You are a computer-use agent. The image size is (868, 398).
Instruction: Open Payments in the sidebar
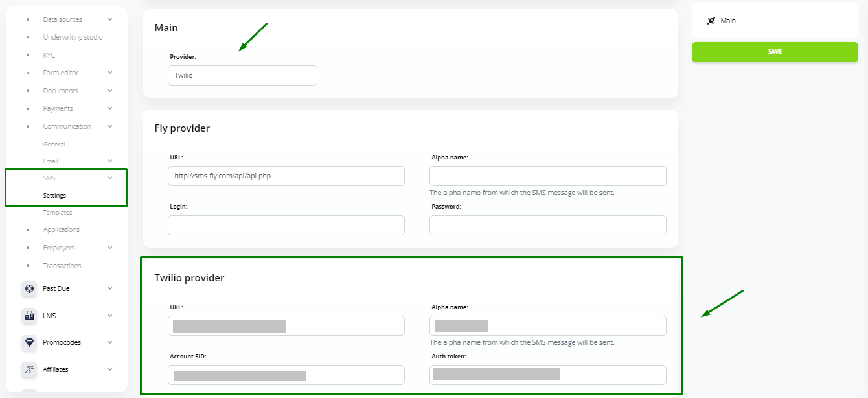click(58, 108)
